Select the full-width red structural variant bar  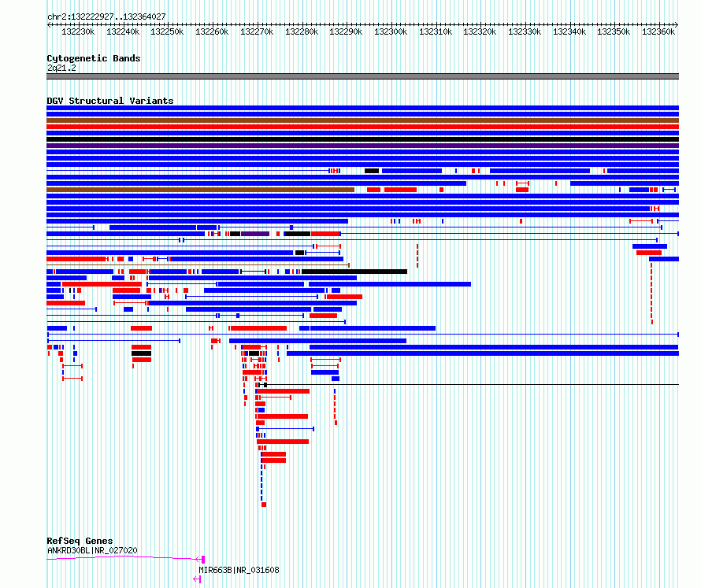[362, 127]
